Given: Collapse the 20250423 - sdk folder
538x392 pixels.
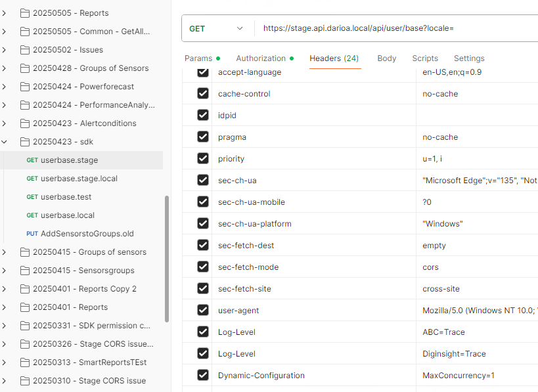Looking at the screenshot, I should tap(5, 142).
